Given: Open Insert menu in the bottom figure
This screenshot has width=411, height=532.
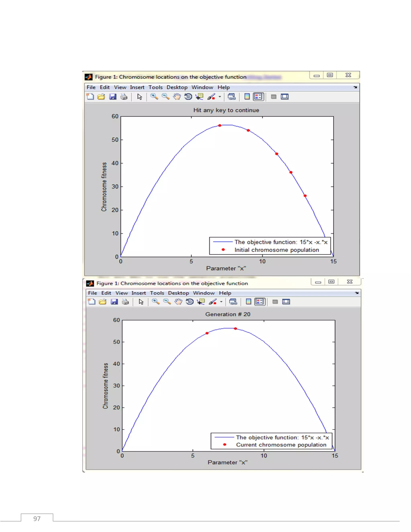Looking at the screenshot, I should [x=138, y=293].
